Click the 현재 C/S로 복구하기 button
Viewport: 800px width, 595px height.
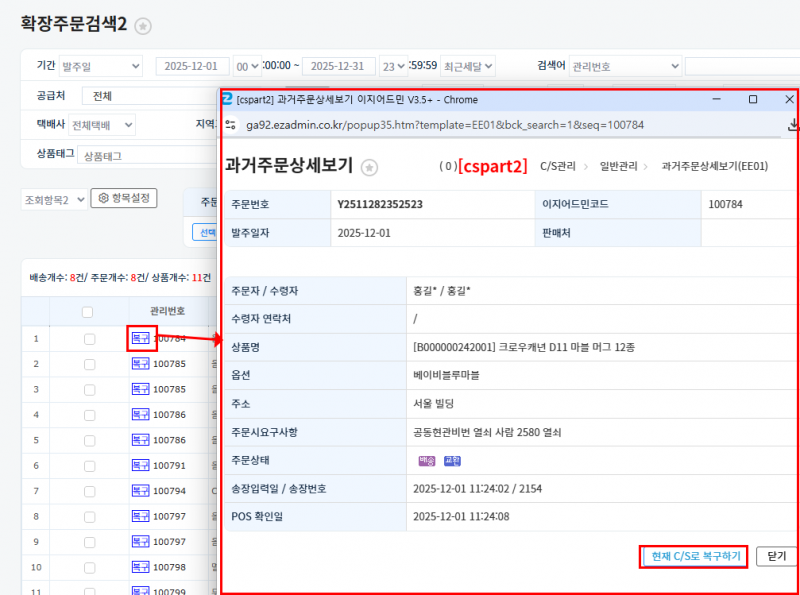coord(695,556)
